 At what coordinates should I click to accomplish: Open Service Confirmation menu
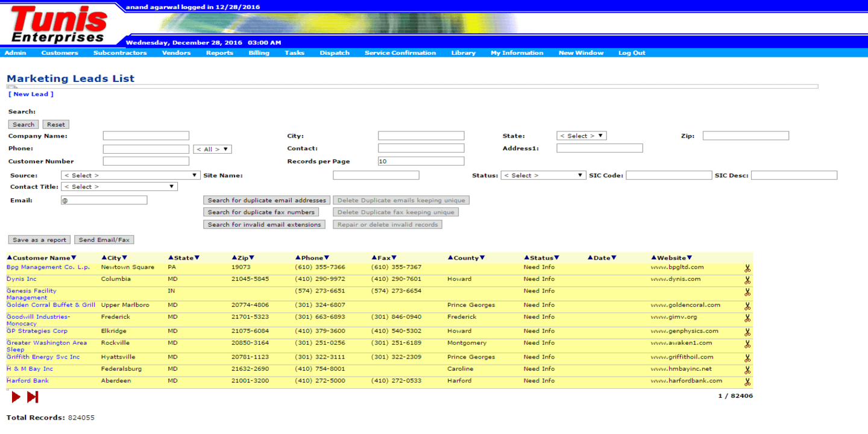pos(400,53)
